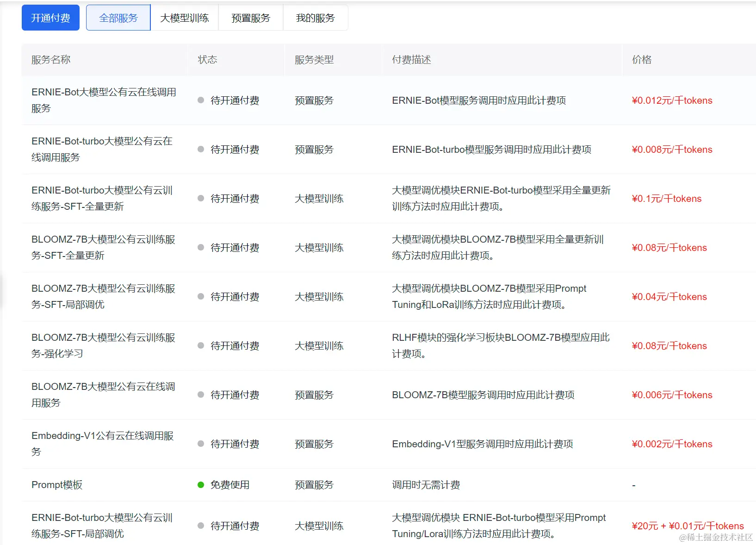Screen dimensions: 756x545
Task: Open the 预置服务 tab
Action: click(251, 18)
